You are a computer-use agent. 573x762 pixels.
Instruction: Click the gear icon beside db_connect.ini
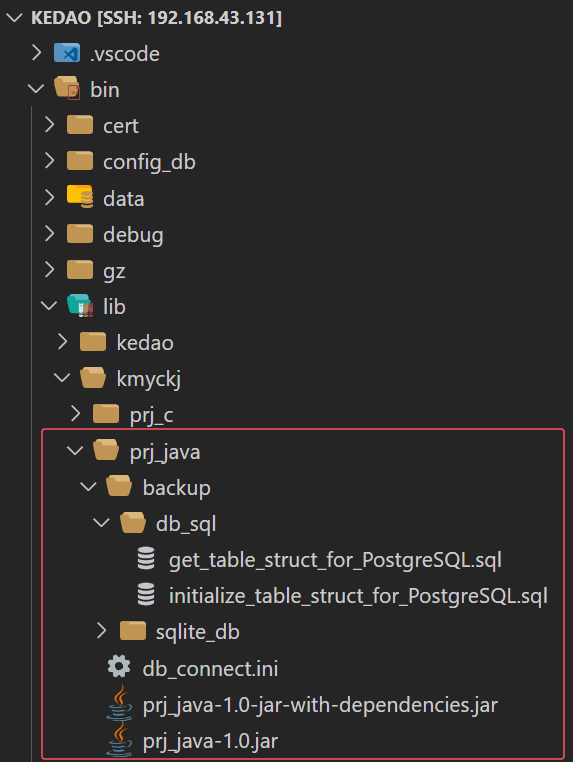pyautogui.click(x=119, y=666)
